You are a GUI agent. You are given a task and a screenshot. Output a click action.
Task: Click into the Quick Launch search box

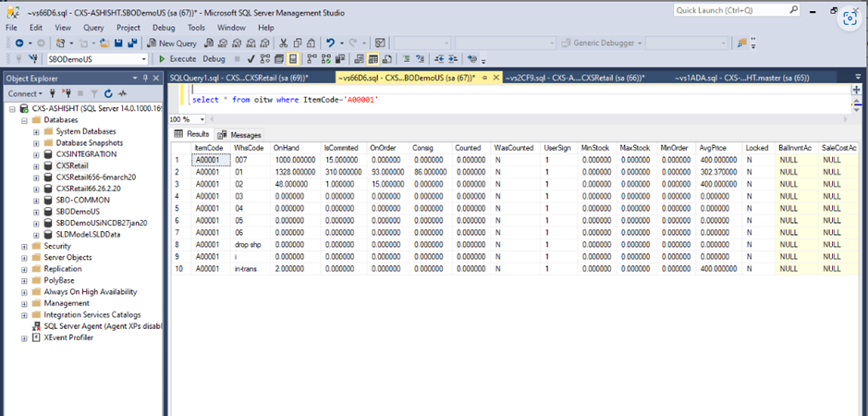736,10
